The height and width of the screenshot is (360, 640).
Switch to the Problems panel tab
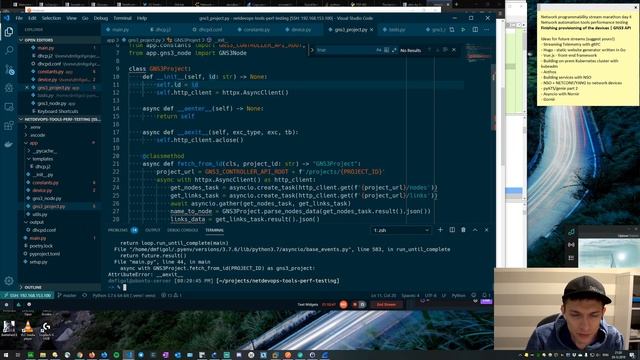tap(118, 230)
